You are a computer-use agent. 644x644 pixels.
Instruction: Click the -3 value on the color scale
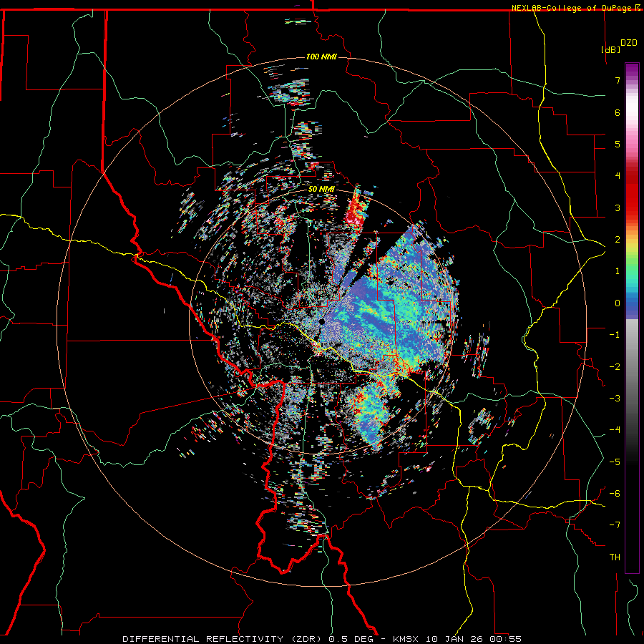(615, 399)
